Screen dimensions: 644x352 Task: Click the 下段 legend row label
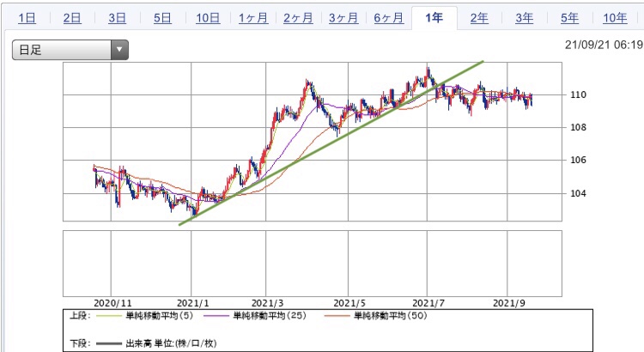pyautogui.click(x=80, y=343)
